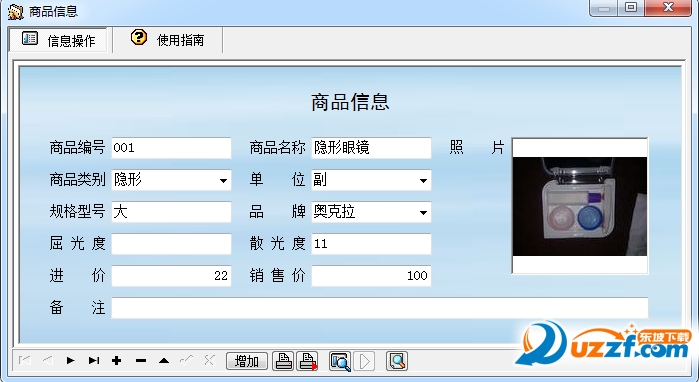Click the 增加 button
699x382 pixels.
click(x=247, y=361)
